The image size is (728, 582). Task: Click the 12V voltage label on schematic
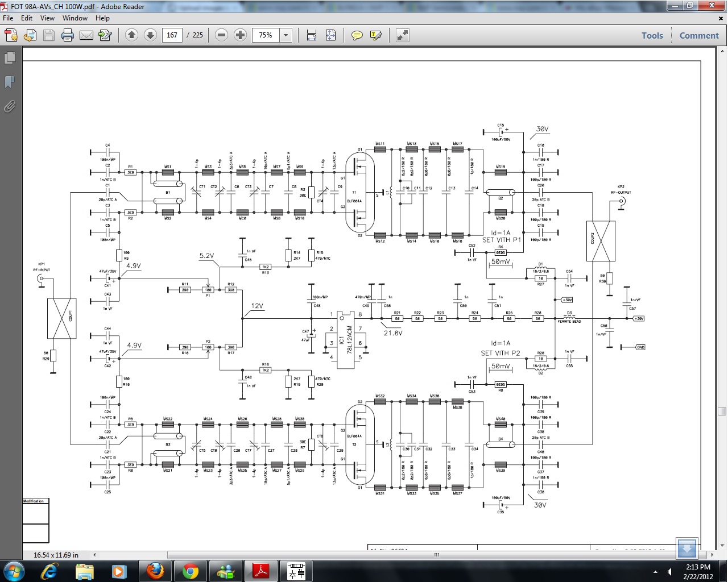[257, 306]
